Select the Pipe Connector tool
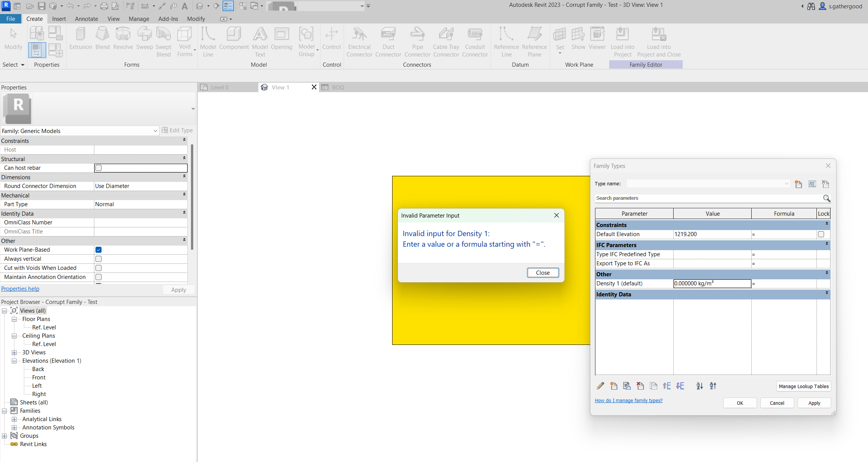 coord(417,42)
